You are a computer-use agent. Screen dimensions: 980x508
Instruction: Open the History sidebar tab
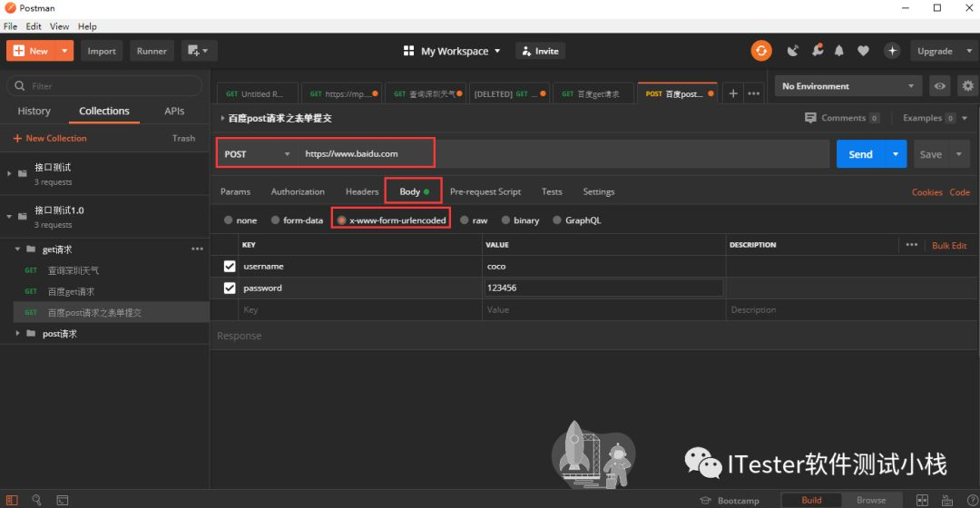[34, 111]
